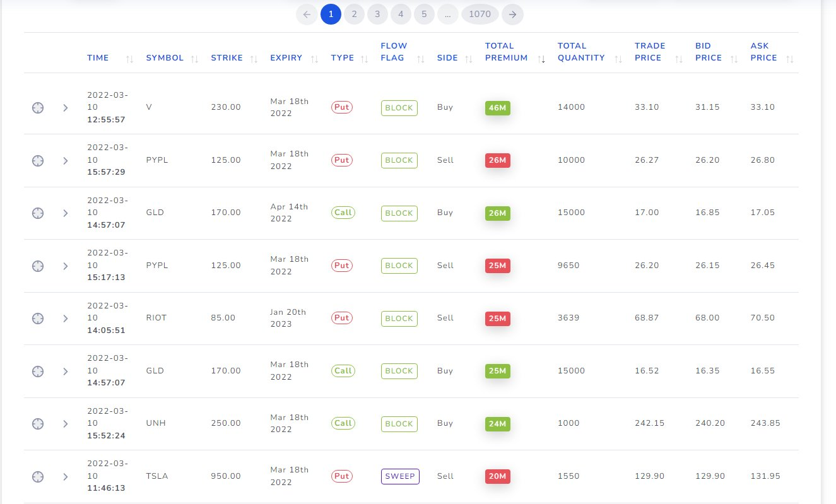
Task: Click the Call tag on the UNH row
Action: pos(343,423)
